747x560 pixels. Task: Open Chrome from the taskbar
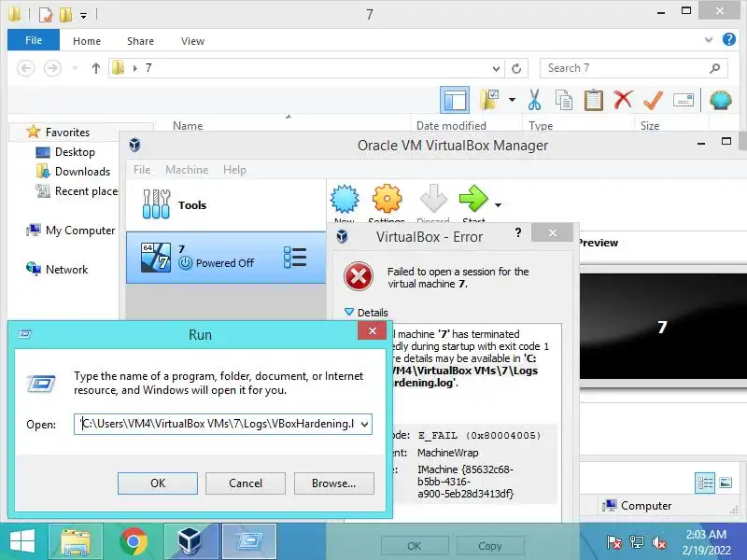[x=133, y=542]
